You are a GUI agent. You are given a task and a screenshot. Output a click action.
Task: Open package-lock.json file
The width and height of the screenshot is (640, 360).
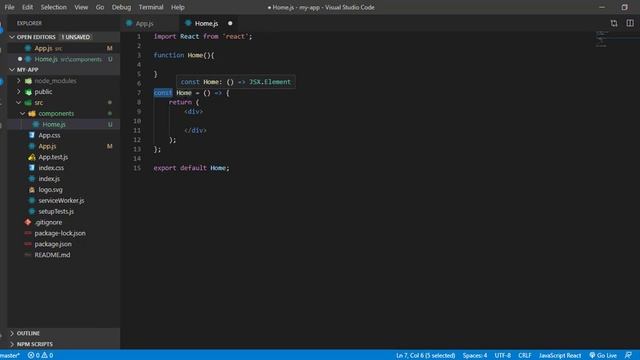[x=64, y=233]
